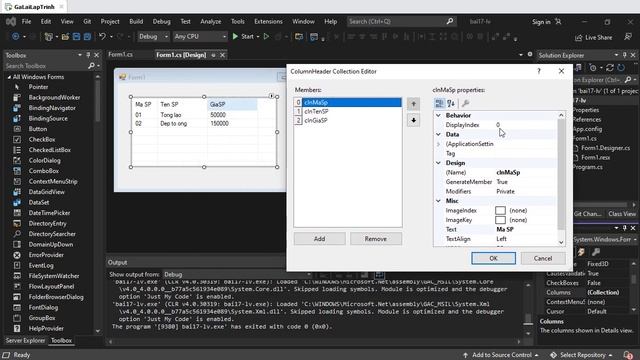640x360 pixels.
Task: Select FolderBrowserDialog control in Toolbox
Action: tap(56, 297)
